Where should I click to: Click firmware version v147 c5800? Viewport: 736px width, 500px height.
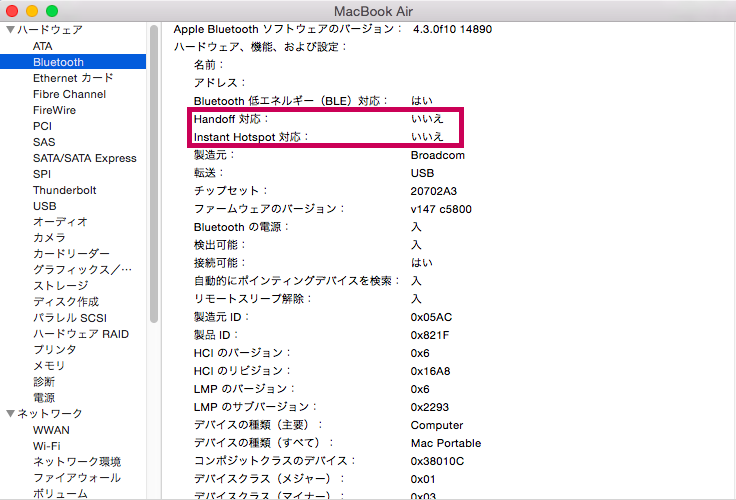(441, 209)
